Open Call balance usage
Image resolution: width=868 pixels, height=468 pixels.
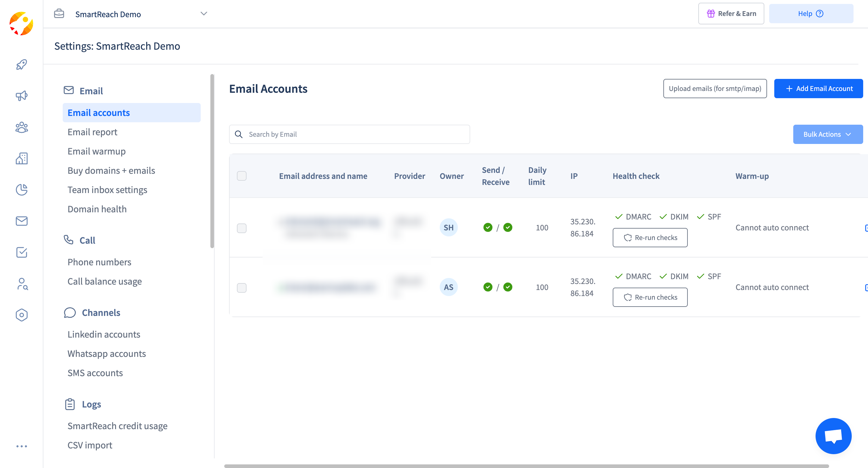point(105,282)
